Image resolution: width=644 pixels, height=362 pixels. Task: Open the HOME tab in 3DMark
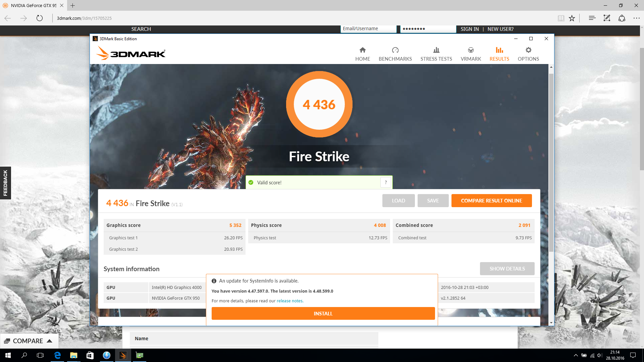tap(363, 54)
